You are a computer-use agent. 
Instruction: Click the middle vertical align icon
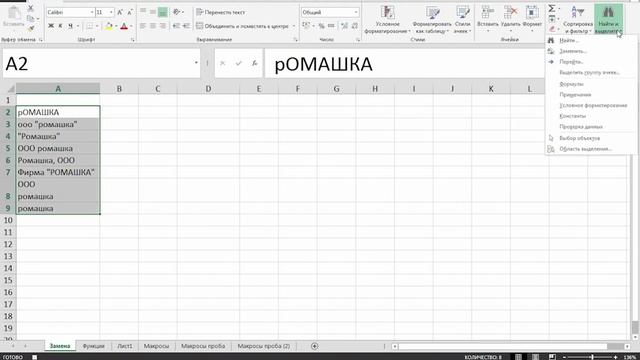coord(153,12)
